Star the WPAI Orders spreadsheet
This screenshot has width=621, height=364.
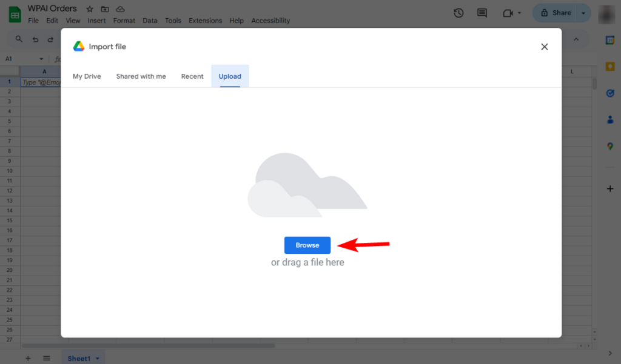tap(89, 8)
